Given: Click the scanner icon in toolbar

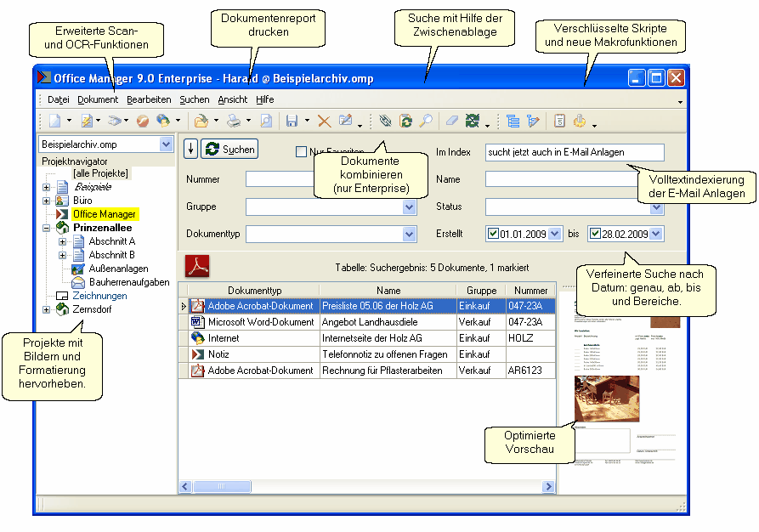Looking at the screenshot, I should coord(118,122).
